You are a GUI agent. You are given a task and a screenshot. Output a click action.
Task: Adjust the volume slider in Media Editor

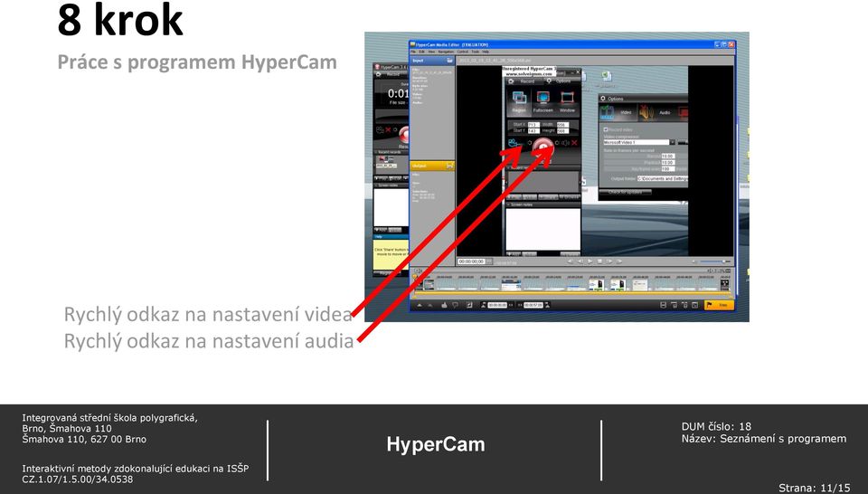point(714,261)
